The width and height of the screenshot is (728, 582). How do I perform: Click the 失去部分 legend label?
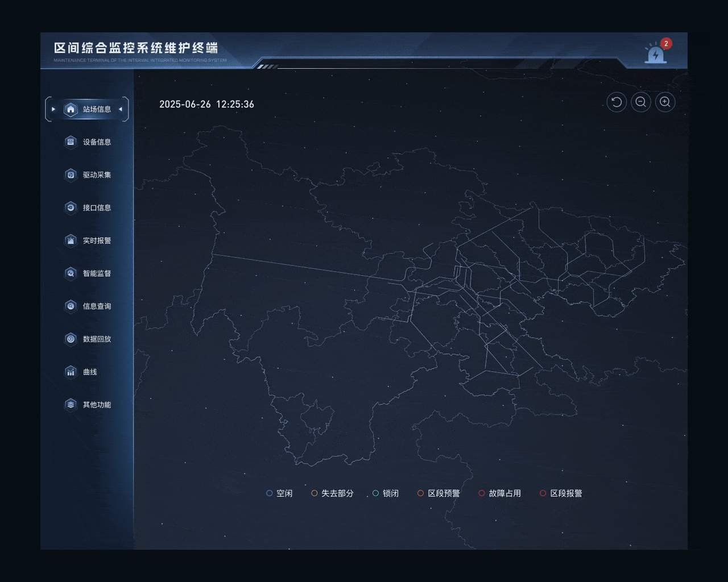point(337,493)
